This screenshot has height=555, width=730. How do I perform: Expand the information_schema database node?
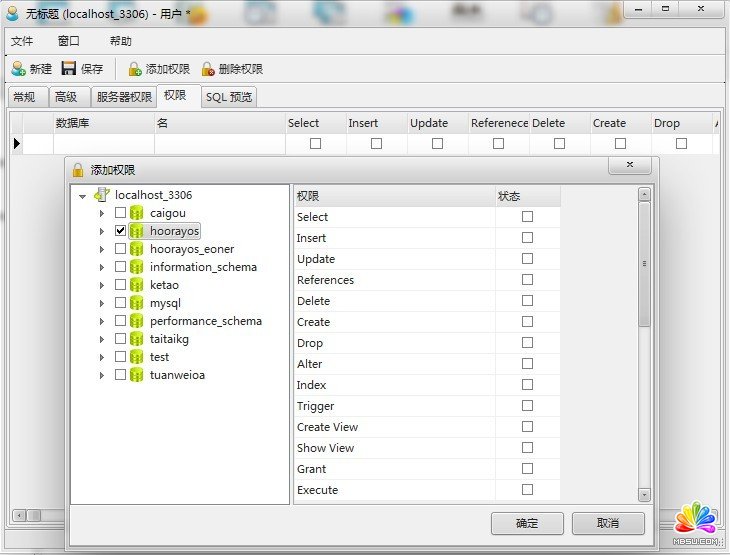tap(102, 267)
